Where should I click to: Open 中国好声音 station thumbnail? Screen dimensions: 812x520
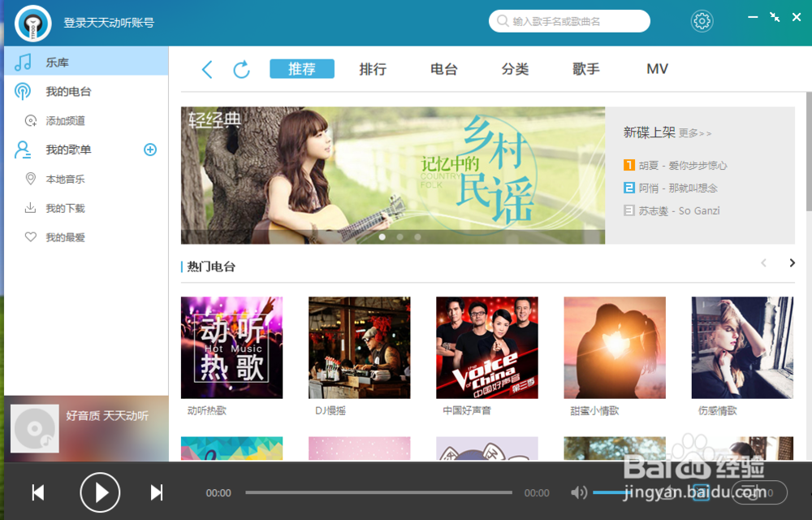coord(486,348)
